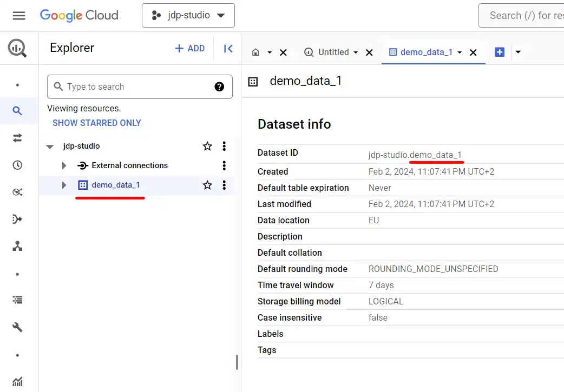Open the list lines icon in left rail
564x392 pixels.
coord(17,300)
